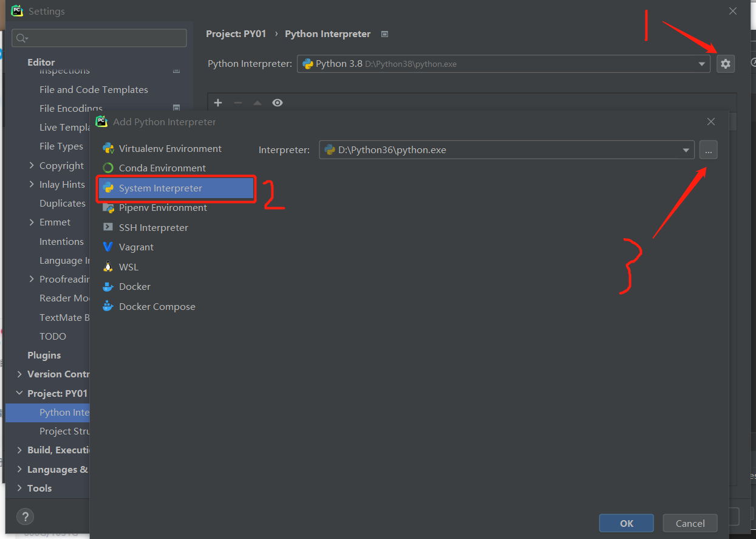Click the Vagrant V icon
Viewport: 756px width, 539px height.
(x=108, y=247)
